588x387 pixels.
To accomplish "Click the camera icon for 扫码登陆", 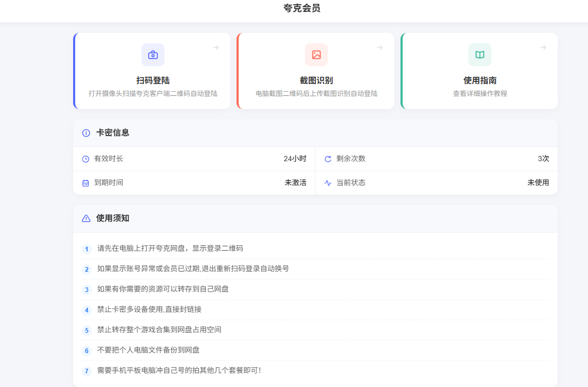I will [x=153, y=55].
